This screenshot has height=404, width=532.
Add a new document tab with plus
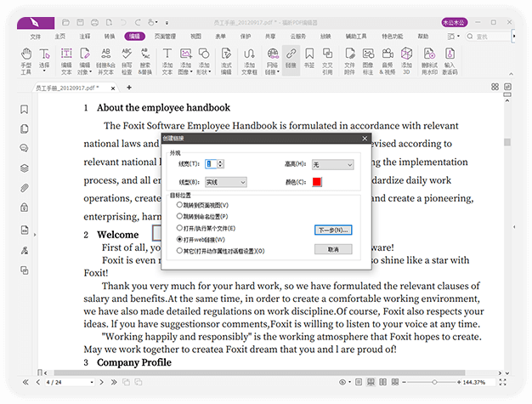click(x=129, y=88)
